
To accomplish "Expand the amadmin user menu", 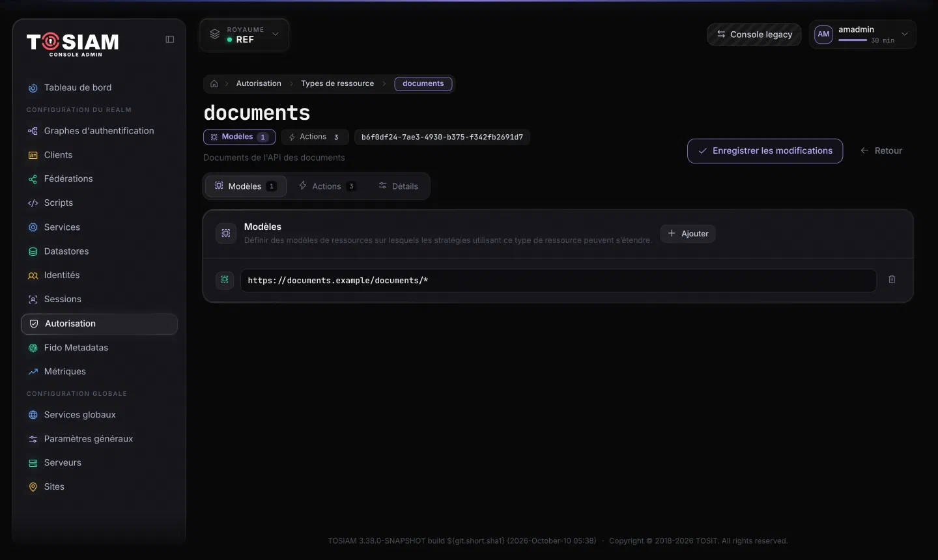I will (862, 35).
